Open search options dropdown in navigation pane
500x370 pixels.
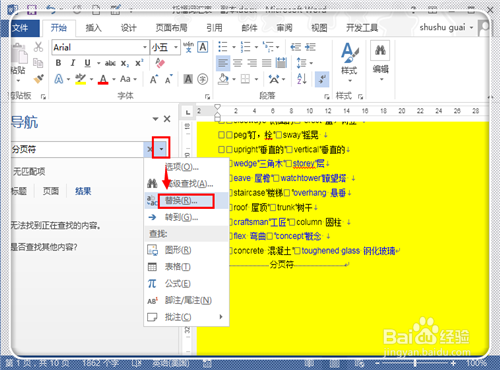pyautogui.click(x=161, y=149)
